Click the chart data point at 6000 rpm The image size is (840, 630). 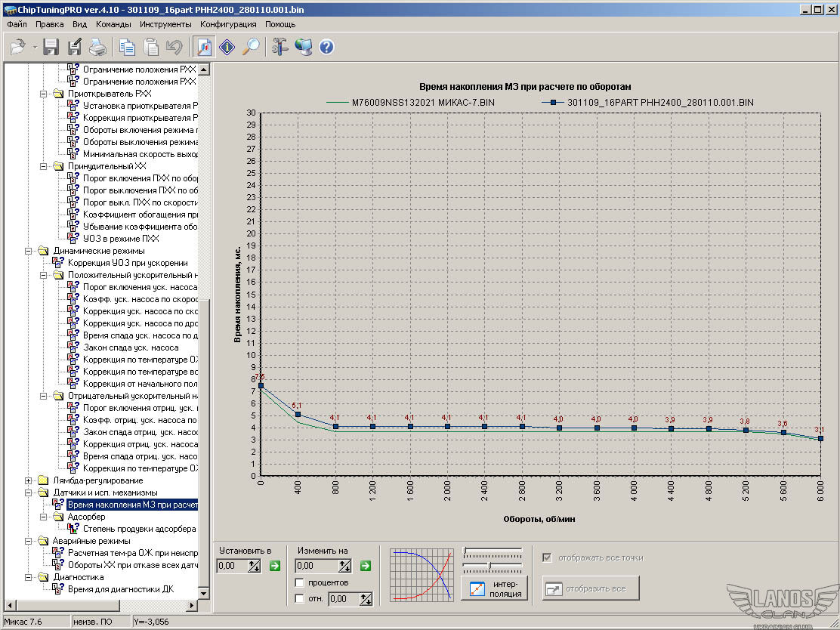tap(820, 439)
